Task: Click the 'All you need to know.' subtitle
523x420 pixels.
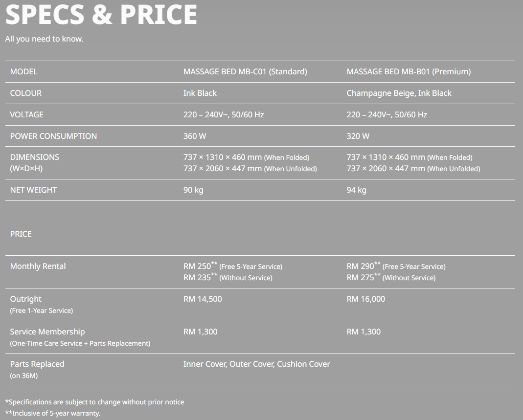Action: [x=44, y=39]
